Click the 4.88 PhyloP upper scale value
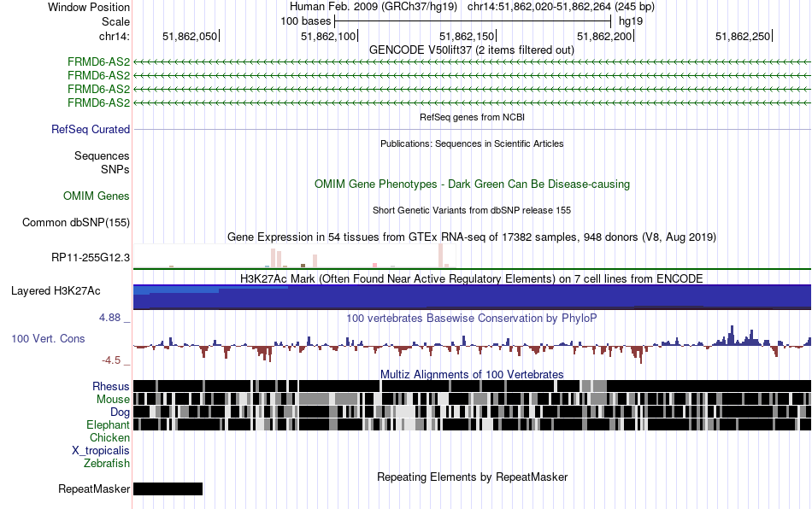812x509 pixels. [x=109, y=318]
